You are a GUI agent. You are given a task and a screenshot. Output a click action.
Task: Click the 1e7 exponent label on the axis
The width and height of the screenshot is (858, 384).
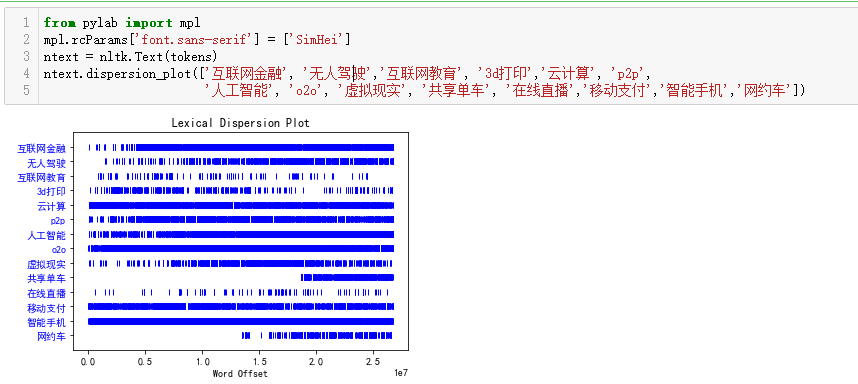[x=401, y=373]
